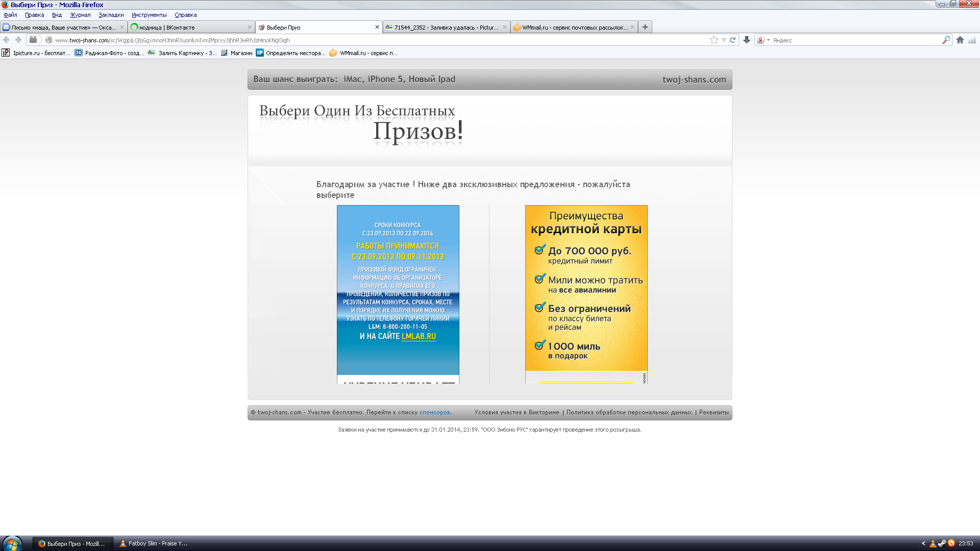
Task: Open the 'Реквизиты' footer link
Action: 714,412
